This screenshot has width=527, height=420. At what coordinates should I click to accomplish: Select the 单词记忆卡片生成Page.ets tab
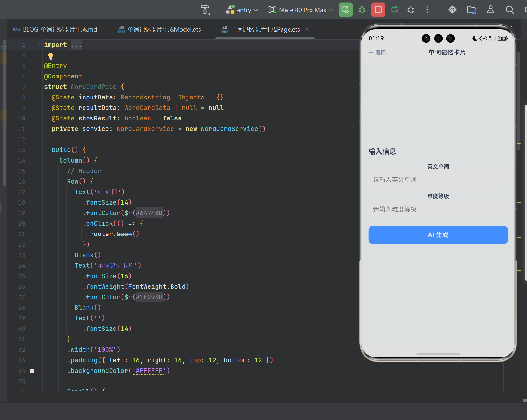click(265, 30)
